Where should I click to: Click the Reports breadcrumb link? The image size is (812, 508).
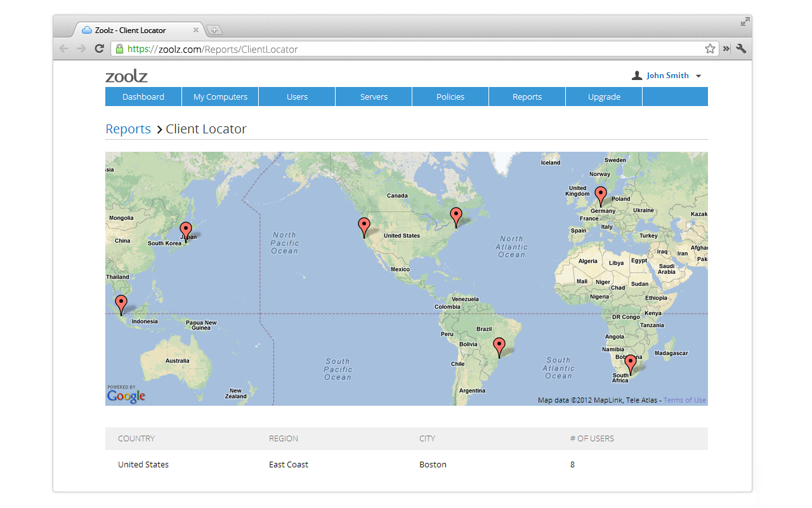[128, 130]
